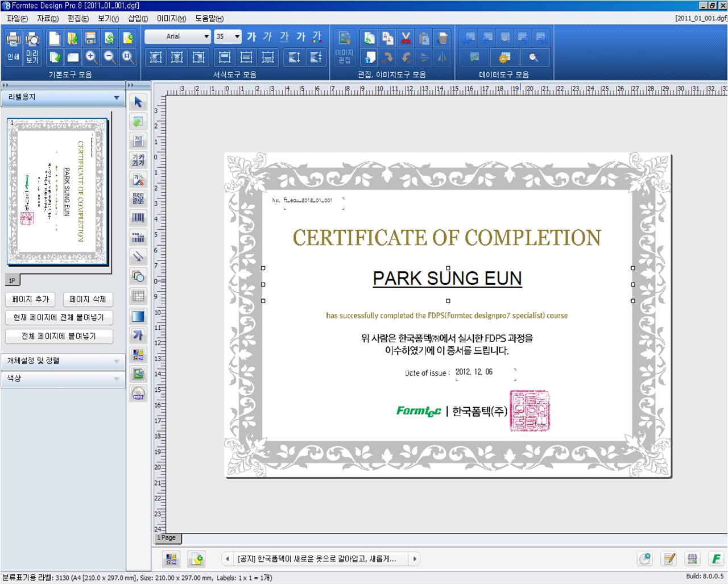Select the MP3 disc label tool
This screenshot has height=584, width=728.
tap(138, 394)
